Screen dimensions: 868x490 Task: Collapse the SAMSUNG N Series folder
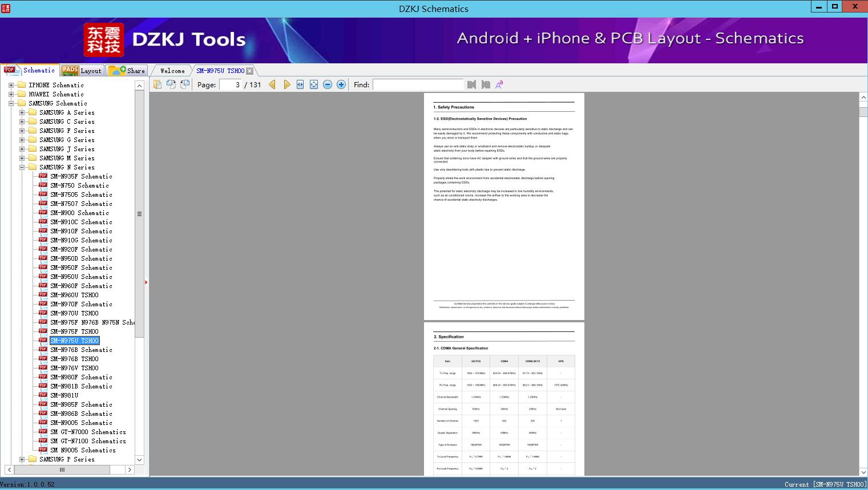pyautogui.click(x=22, y=167)
